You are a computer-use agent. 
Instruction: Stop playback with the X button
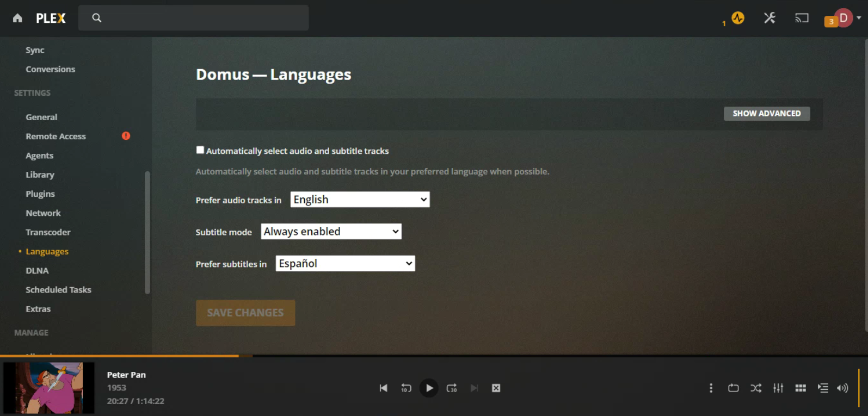coord(496,388)
